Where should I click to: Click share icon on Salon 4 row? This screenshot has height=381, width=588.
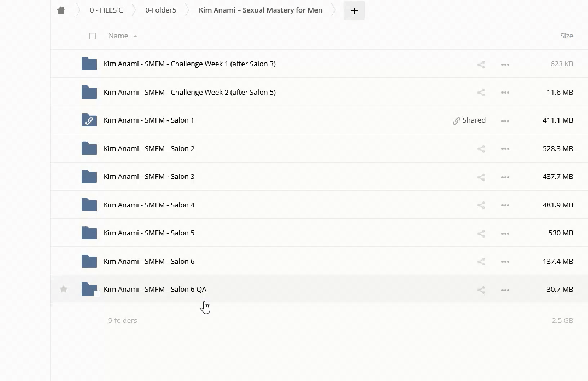(481, 205)
